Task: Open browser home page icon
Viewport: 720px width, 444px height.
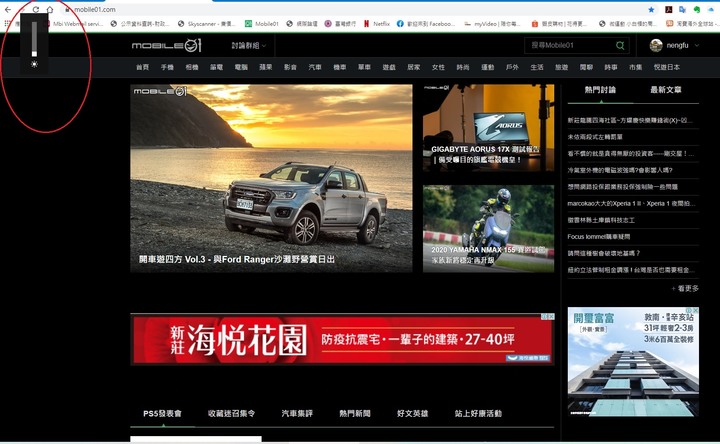Action: 50,9
